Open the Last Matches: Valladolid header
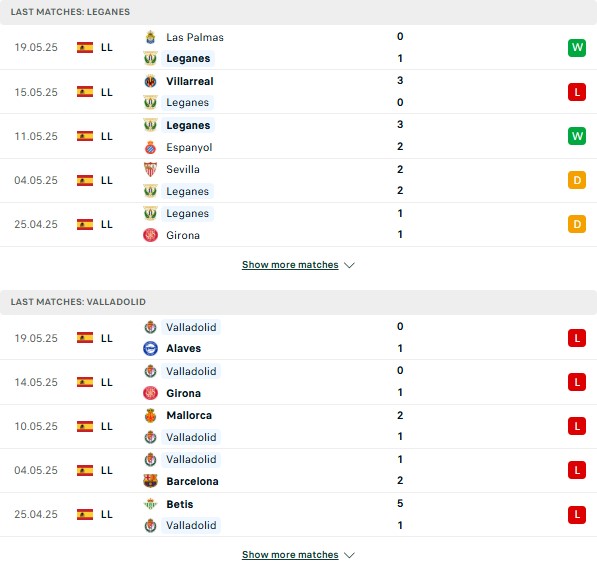 [78, 302]
